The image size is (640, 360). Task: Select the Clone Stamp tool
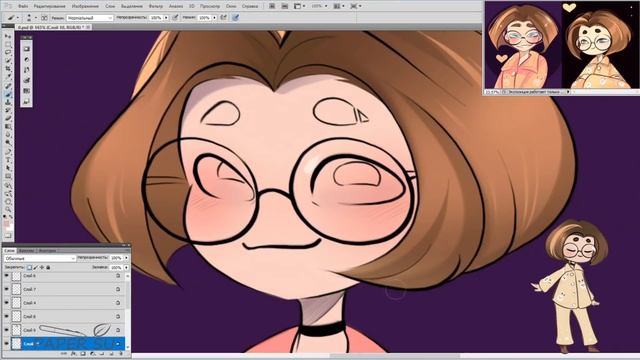pos(8,102)
